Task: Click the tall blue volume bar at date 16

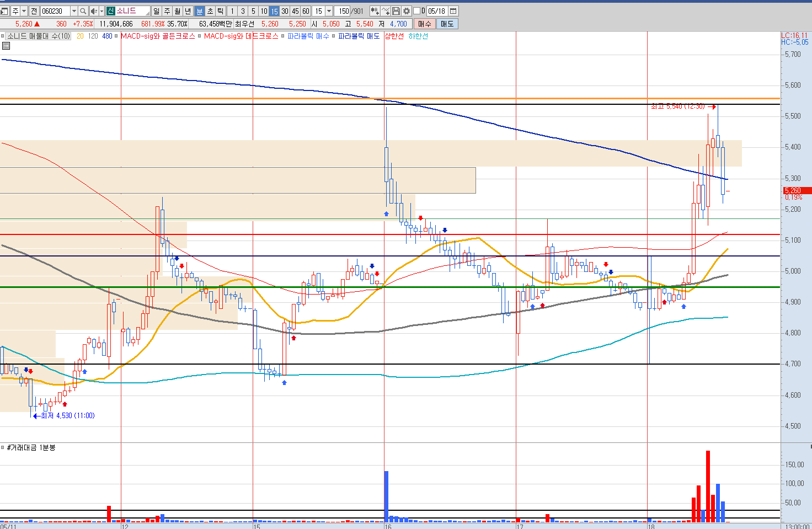Action: coord(386,496)
